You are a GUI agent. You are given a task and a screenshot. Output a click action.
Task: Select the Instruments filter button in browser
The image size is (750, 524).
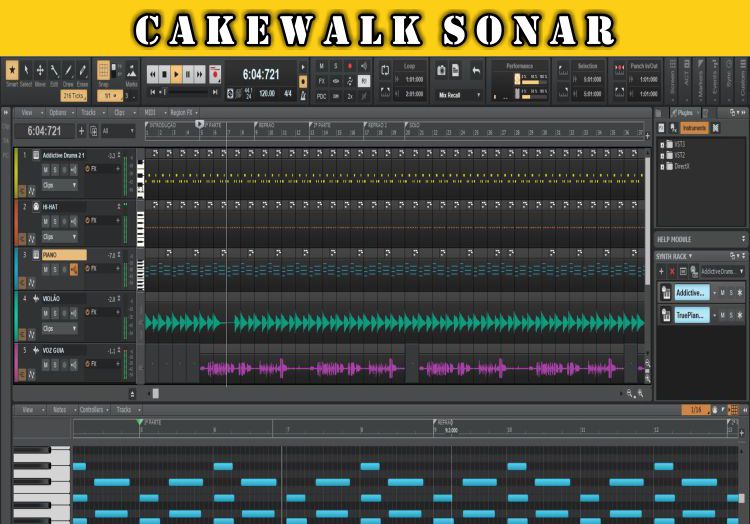click(694, 128)
